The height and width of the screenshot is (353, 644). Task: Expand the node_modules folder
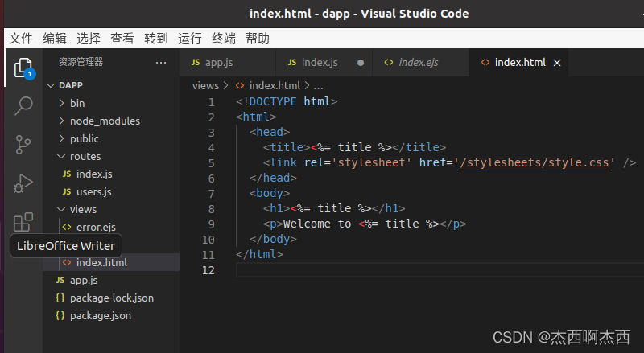coord(62,121)
